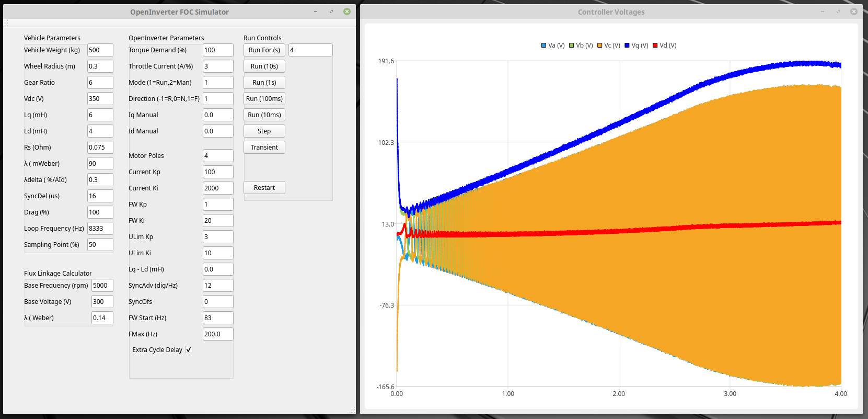
Task: Minimize the Controller Voltages window
Action: (x=823, y=12)
